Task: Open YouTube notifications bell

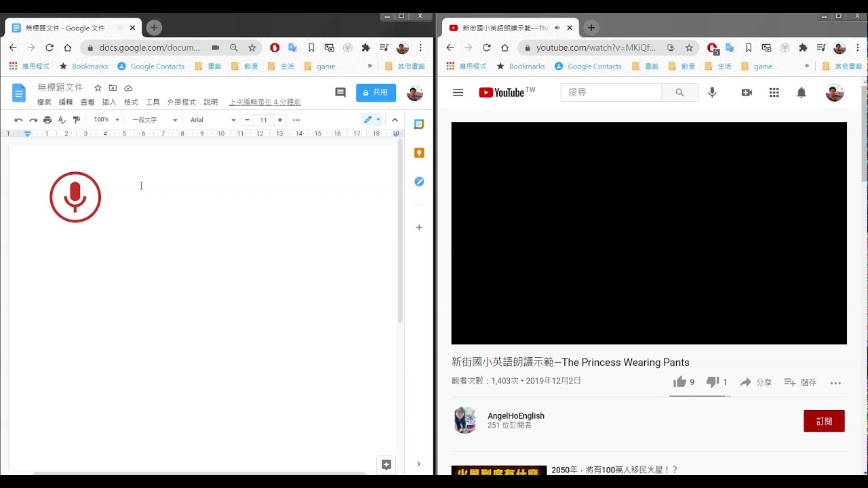Action: [801, 93]
